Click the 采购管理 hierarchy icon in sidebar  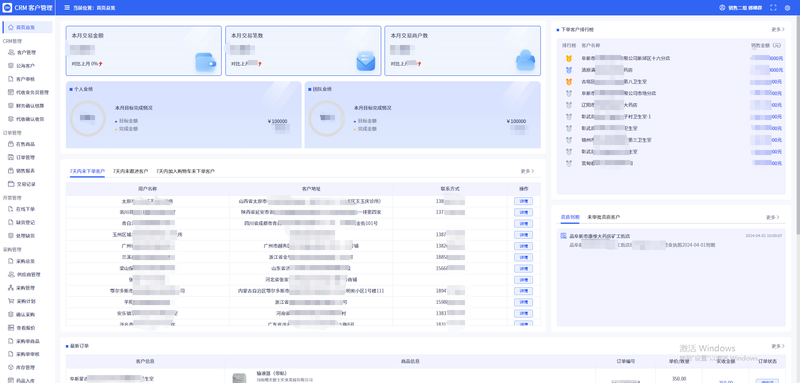click(11, 288)
